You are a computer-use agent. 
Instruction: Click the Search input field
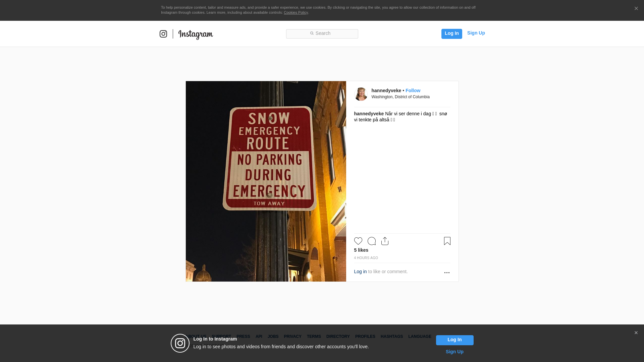pos(322,34)
